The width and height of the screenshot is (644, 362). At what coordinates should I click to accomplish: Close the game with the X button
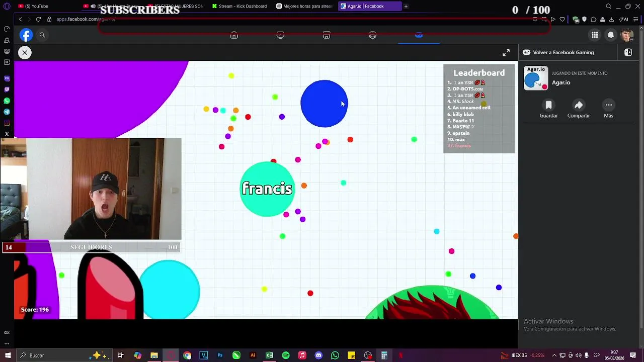point(25,52)
